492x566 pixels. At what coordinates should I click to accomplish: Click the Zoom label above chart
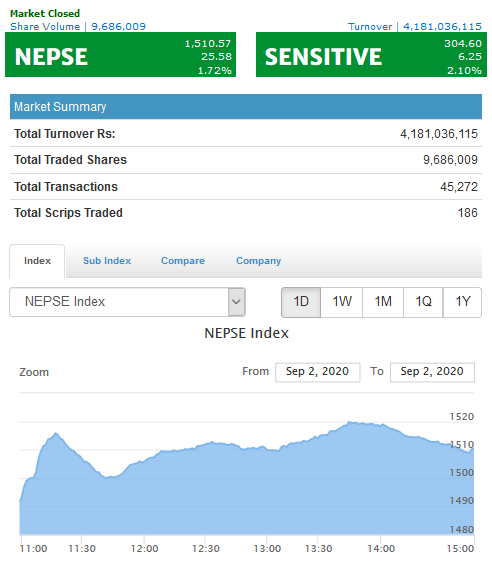[x=34, y=372]
